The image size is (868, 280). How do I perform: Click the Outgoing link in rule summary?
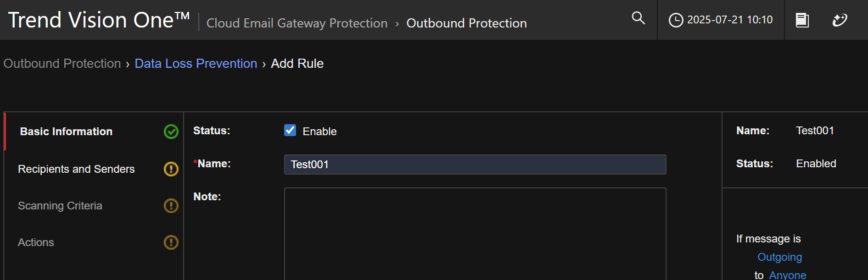(779, 257)
